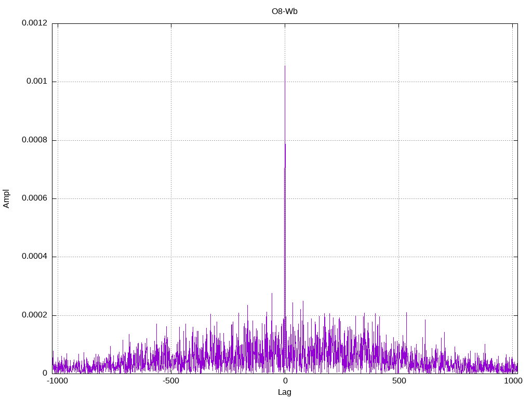The width and height of the screenshot is (532, 399).
Task: Click y-axis value 0.0012
Action: 35,23
